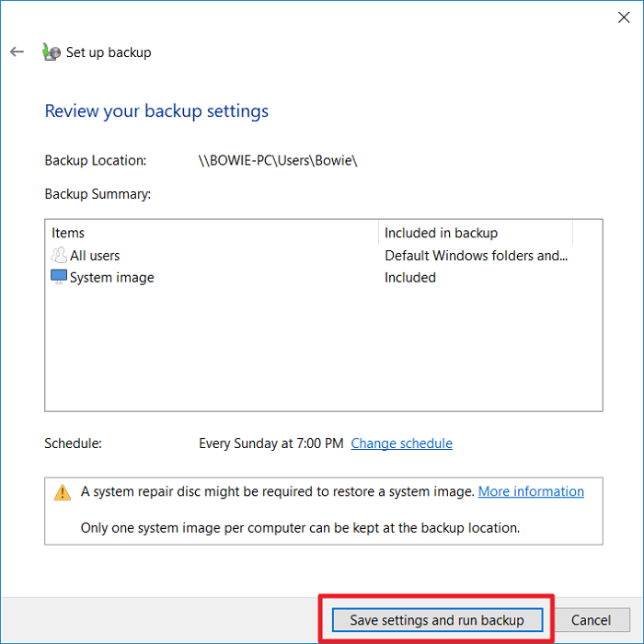Open the More information link
Image resolution: width=644 pixels, height=644 pixels.
pyautogui.click(x=531, y=491)
